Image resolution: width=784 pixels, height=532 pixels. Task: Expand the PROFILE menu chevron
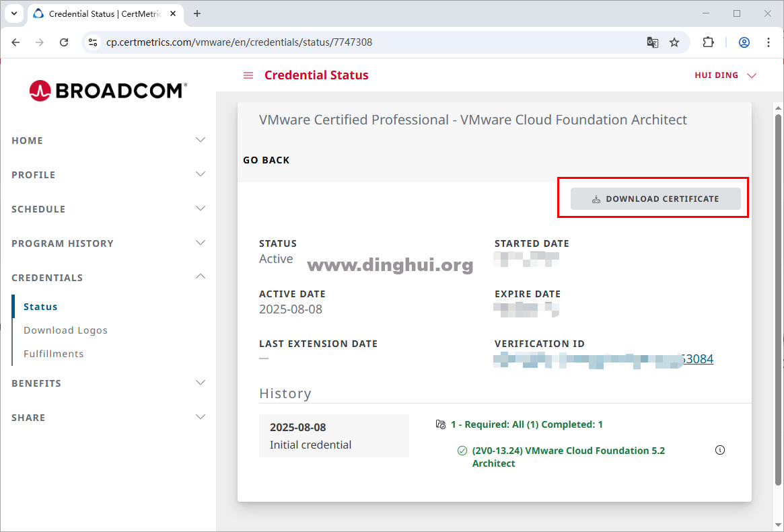(x=201, y=174)
